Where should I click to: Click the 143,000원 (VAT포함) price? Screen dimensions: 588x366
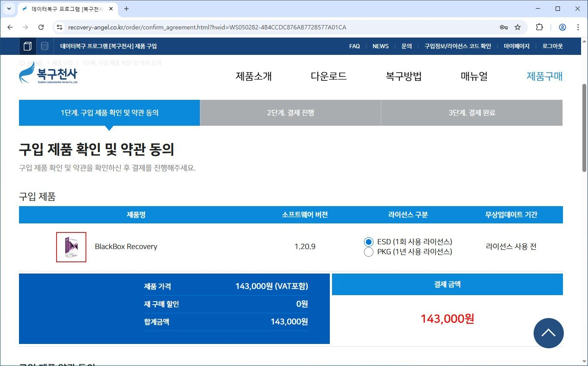[272, 286]
